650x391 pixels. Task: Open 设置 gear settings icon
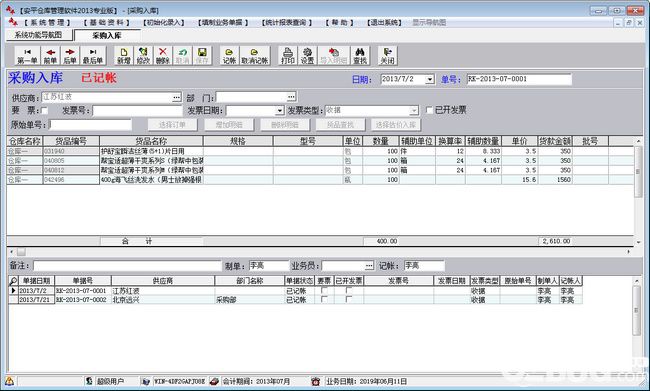[307, 56]
